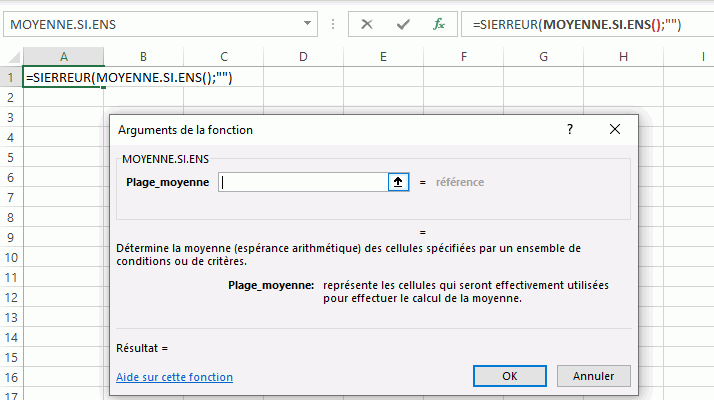Select column A header
Image resolution: width=714 pixels, height=400 pixels.
click(x=64, y=57)
